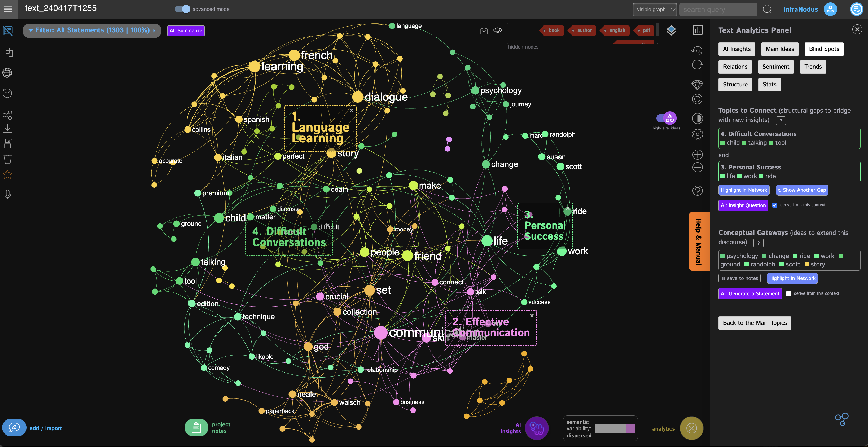
Task: Open the bar chart analytics icon
Action: (698, 30)
